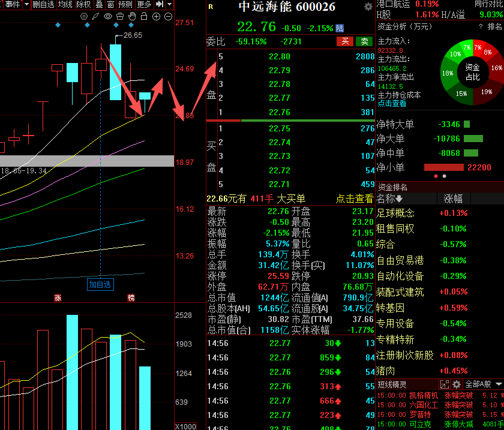Click 可立克 in 短线精灵 list

pos(420,424)
